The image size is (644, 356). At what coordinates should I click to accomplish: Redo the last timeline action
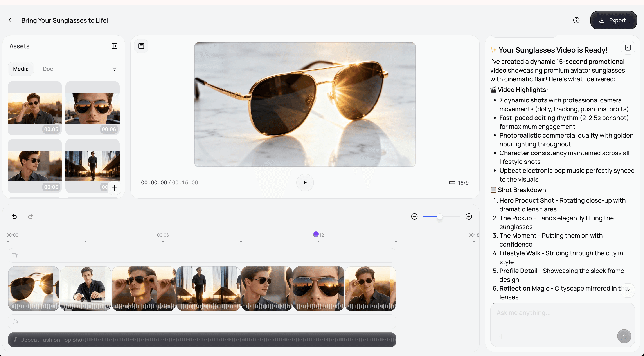(31, 216)
